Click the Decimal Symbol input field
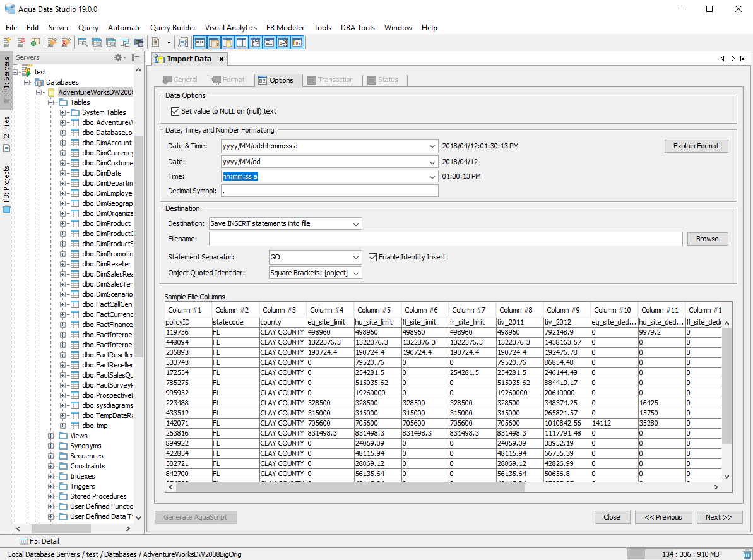The image size is (753, 560). click(329, 191)
